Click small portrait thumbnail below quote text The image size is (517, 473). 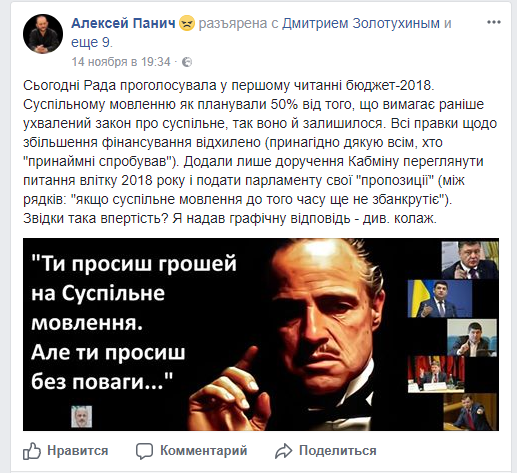[x=82, y=416]
